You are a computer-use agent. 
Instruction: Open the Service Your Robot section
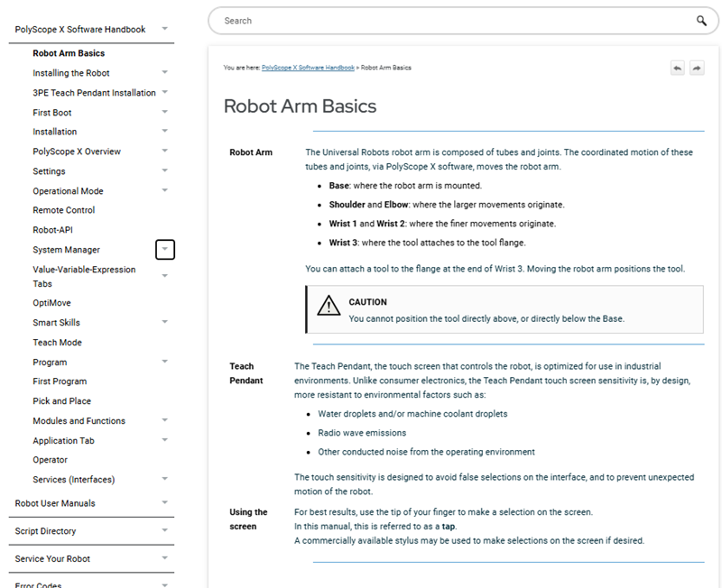(x=52, y=558)
